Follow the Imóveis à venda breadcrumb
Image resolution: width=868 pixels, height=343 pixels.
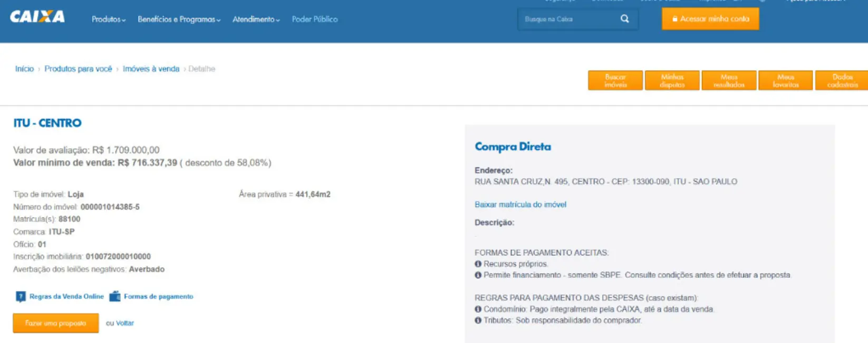click(151, 69)
